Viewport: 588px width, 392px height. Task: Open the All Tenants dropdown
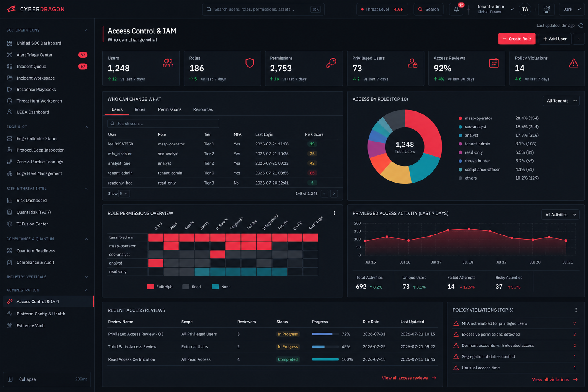click(561, 101)
